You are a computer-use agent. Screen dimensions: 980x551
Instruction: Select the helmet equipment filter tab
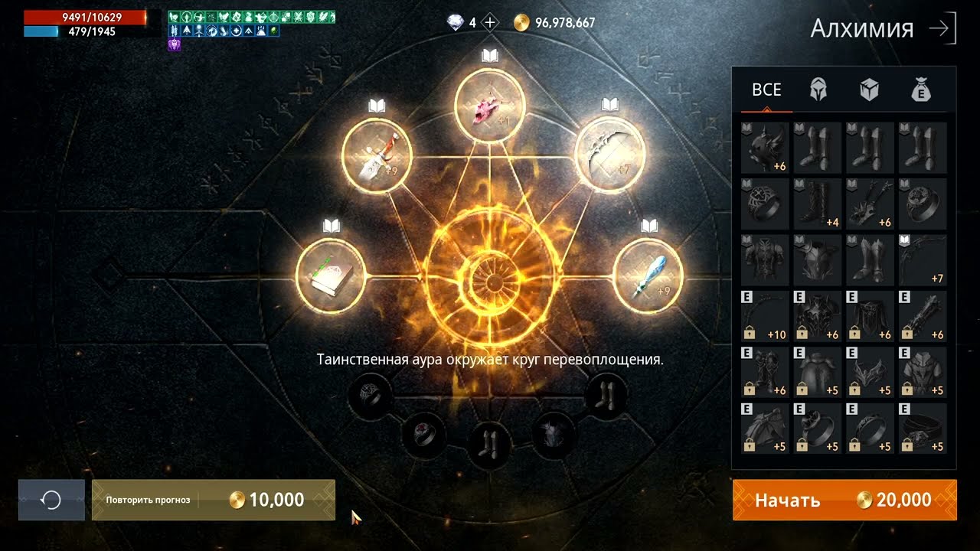[x=818, y=90]
